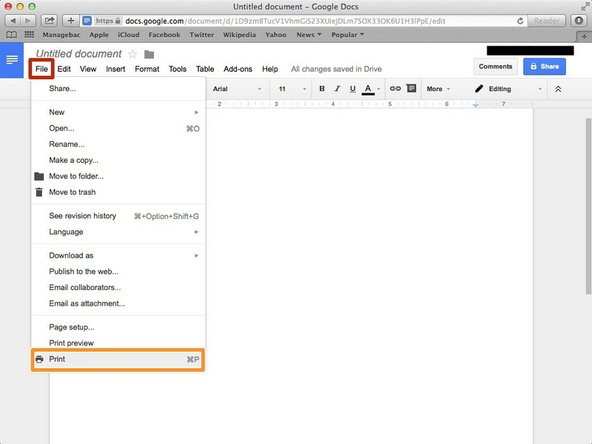592x444 pixels.
Task: Open the Top Sites grid icon
Action: pos(29,35)
